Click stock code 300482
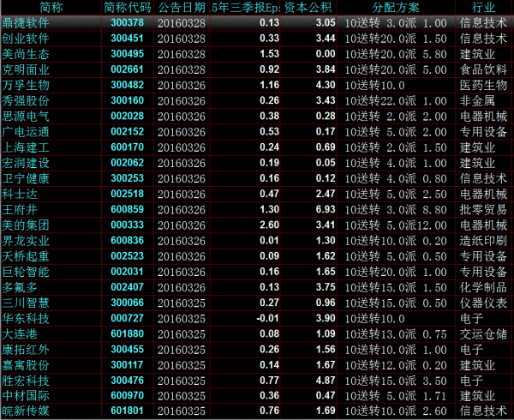Image resolution: width=514 pixels, height=420 pixels. pos(127,85)
